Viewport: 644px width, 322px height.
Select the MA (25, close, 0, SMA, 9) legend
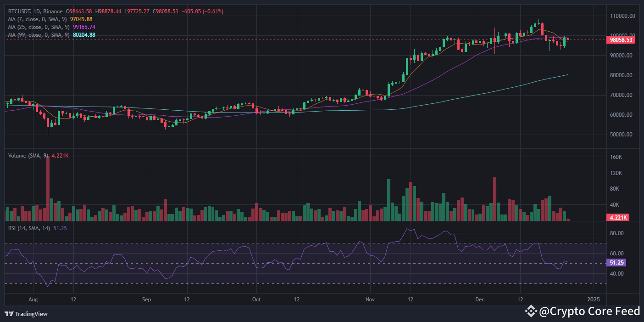point(39,27)
